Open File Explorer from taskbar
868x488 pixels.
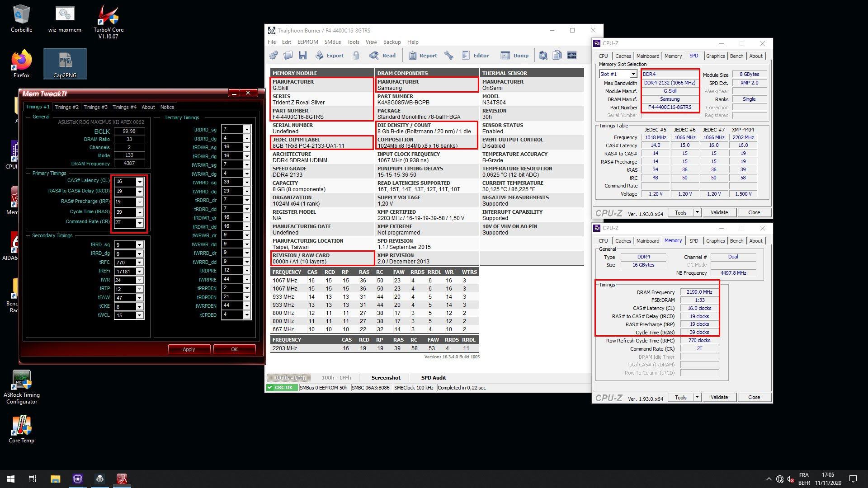[x=55, y=479]
